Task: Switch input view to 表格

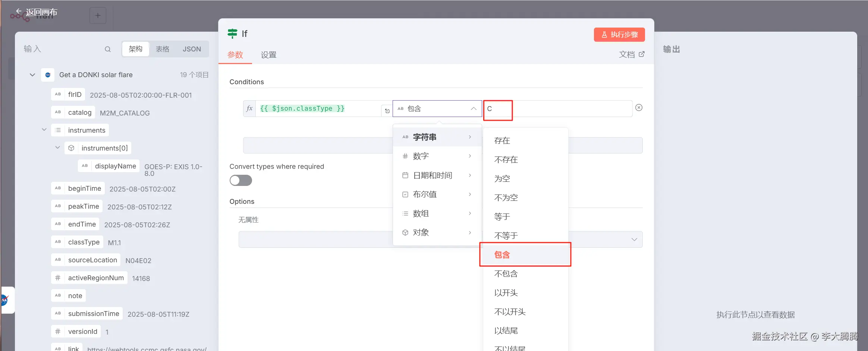Action: (x=163, y=49)
